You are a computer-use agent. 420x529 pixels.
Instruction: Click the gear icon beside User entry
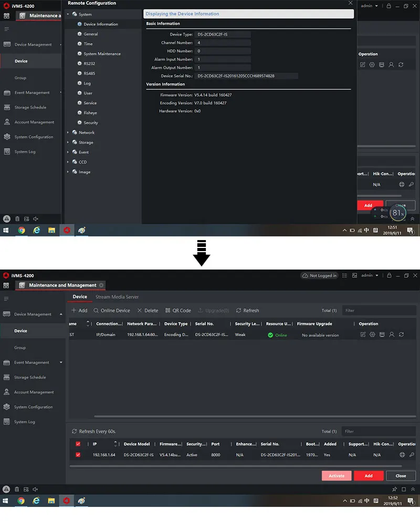pyautogui.click(x=80, y=93)
